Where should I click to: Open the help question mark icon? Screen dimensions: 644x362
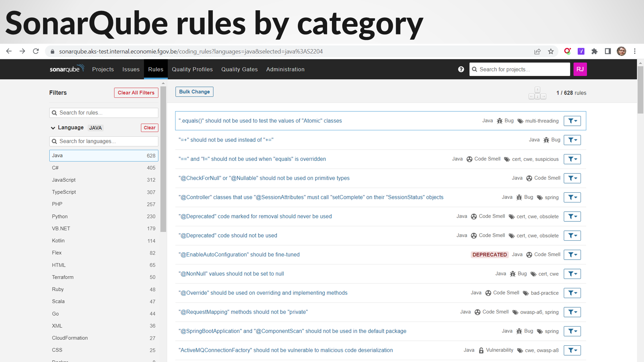461,69
